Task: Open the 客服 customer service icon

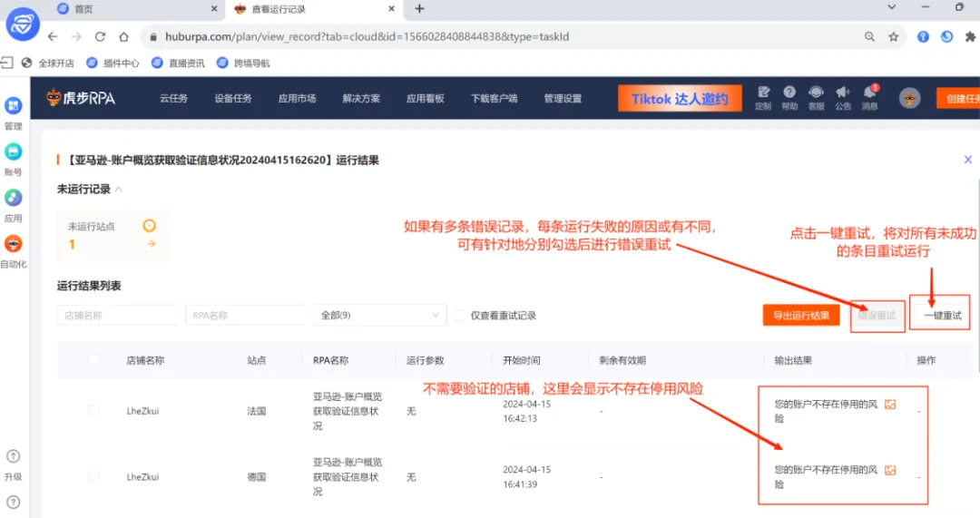Action: (817, 98)
